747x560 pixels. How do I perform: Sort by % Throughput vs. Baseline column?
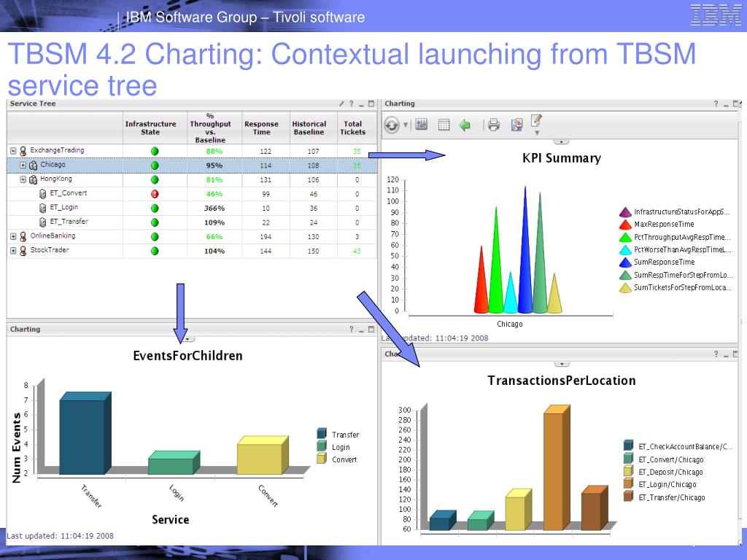point(210,128)
